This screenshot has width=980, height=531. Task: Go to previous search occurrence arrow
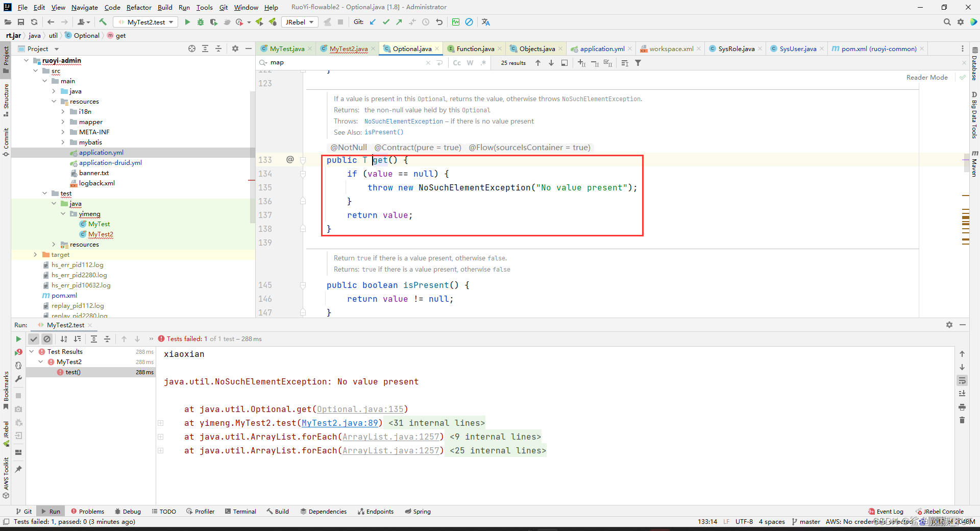click(538, 63)
